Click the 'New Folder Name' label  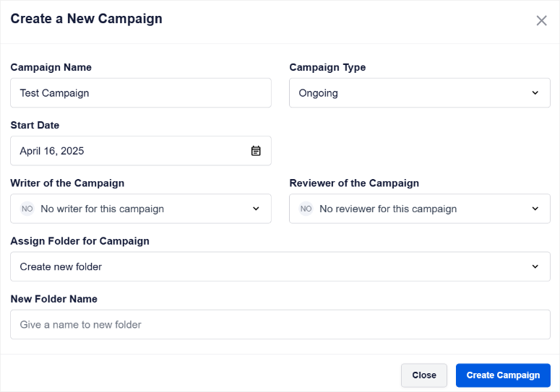tap(54, 299)
